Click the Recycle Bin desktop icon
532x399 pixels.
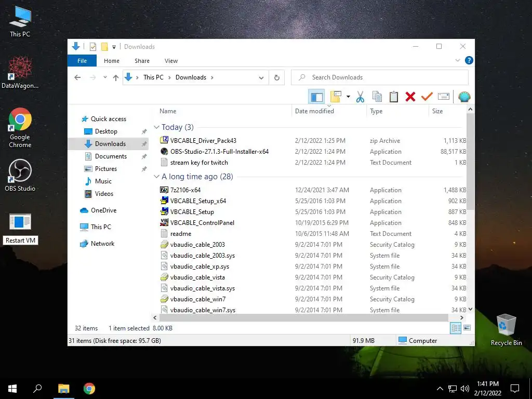click(506, 330)
